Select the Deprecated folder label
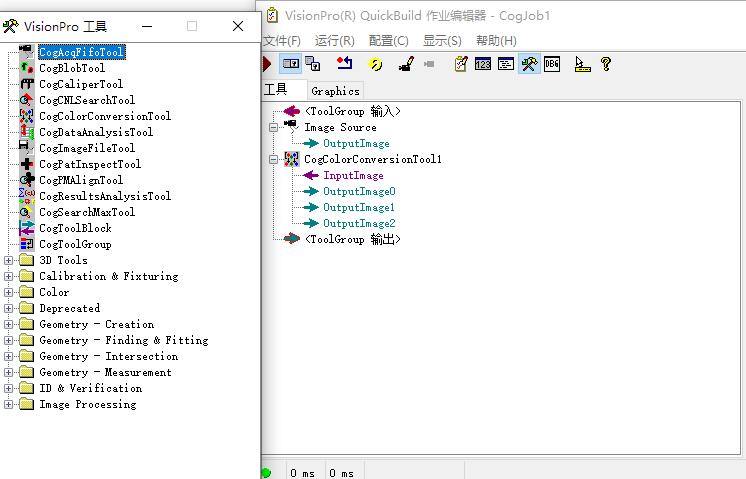The image size is (746, 479). pos(70,308)
